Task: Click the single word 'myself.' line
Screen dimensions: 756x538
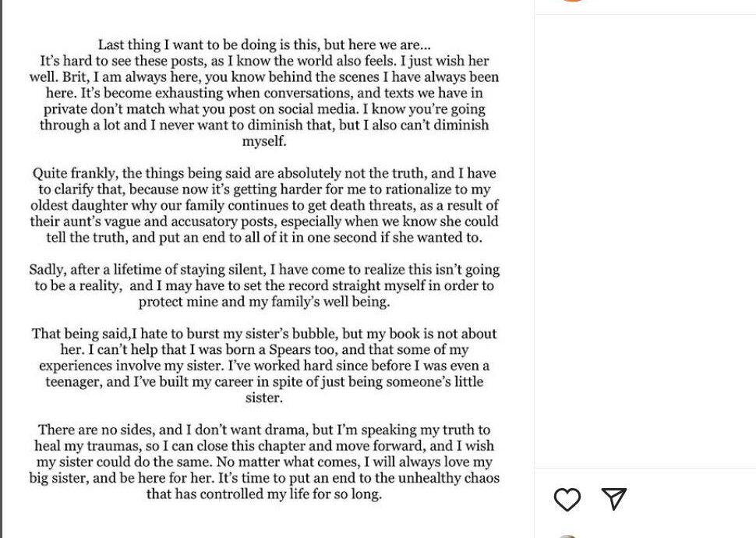Action: coord(264,141)
